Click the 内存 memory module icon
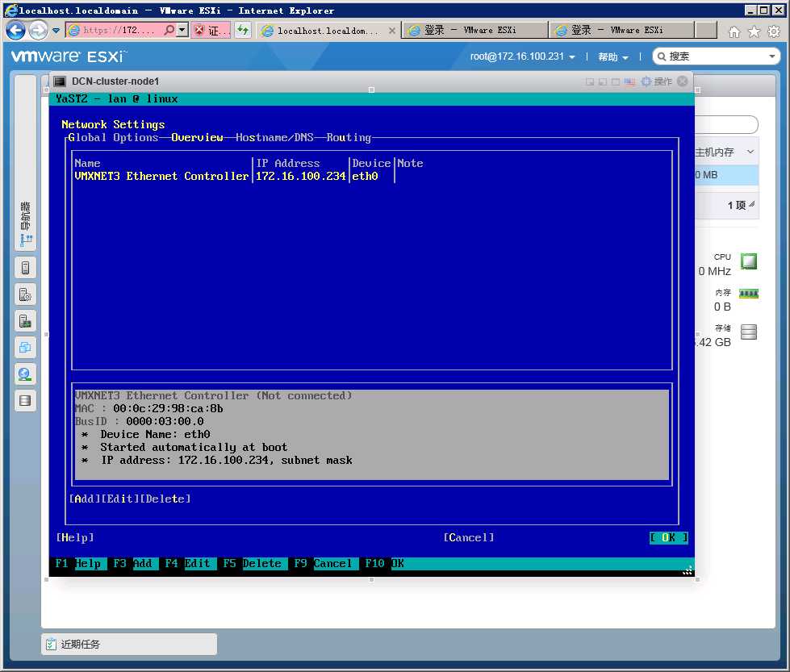 [x=749, y=294]
